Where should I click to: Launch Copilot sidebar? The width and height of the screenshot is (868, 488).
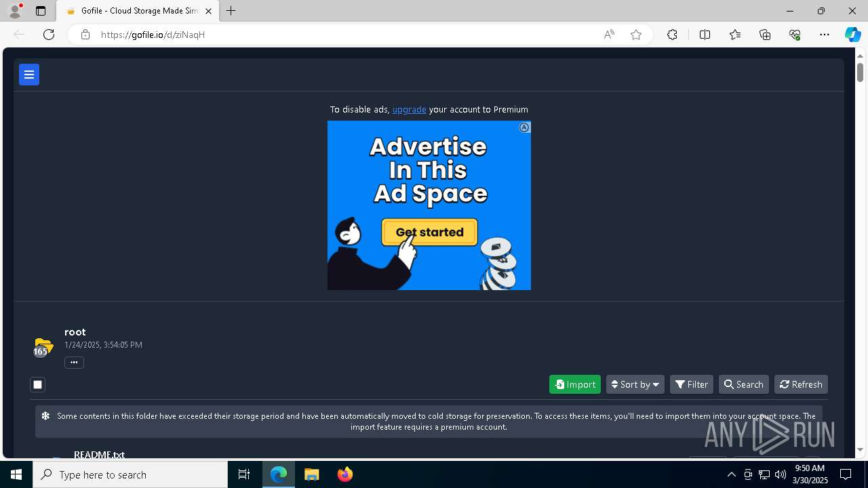tap(852, 35)
